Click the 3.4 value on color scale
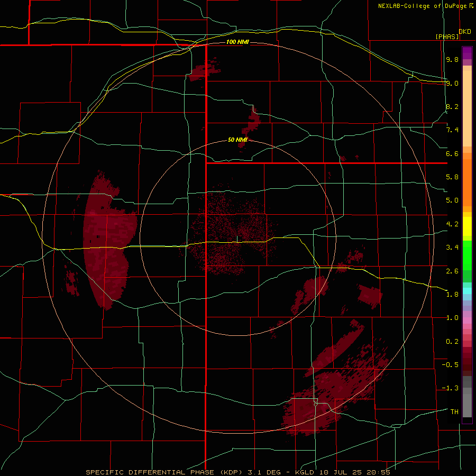Viewport: 476px width, 476px height. pos(452,248)
